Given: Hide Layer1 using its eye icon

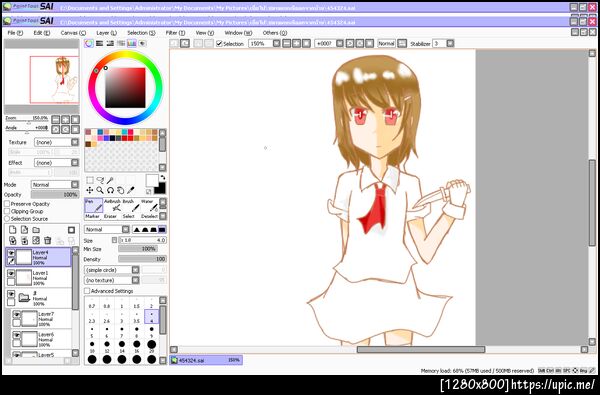Looking at the screenshot, I should pos(11,273).
